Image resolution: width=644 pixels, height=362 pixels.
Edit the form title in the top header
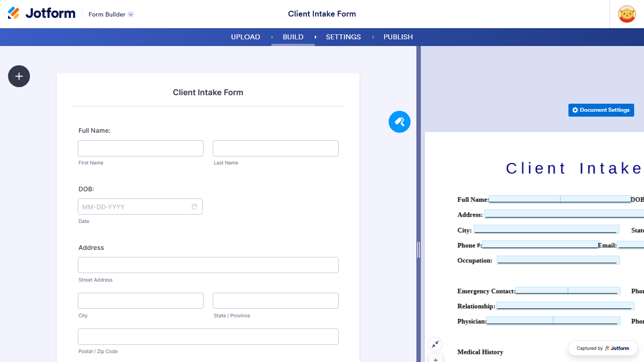pos(322,14)
